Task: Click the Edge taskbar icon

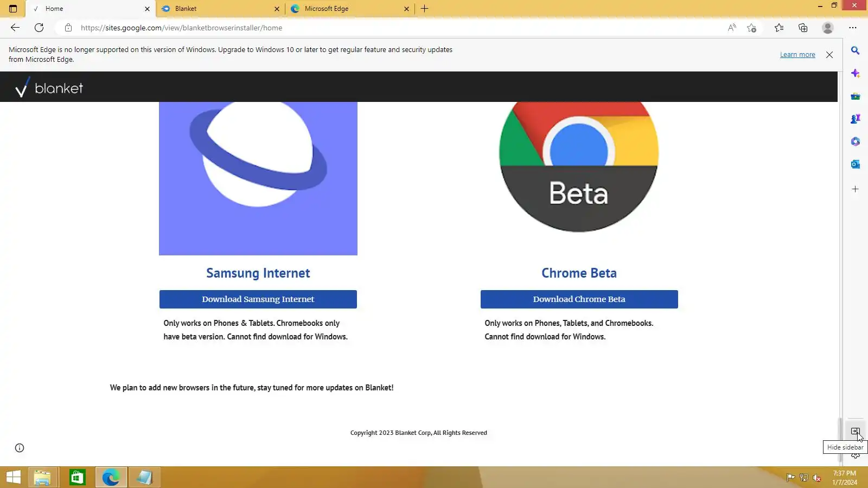Action: tap(111, 478)
